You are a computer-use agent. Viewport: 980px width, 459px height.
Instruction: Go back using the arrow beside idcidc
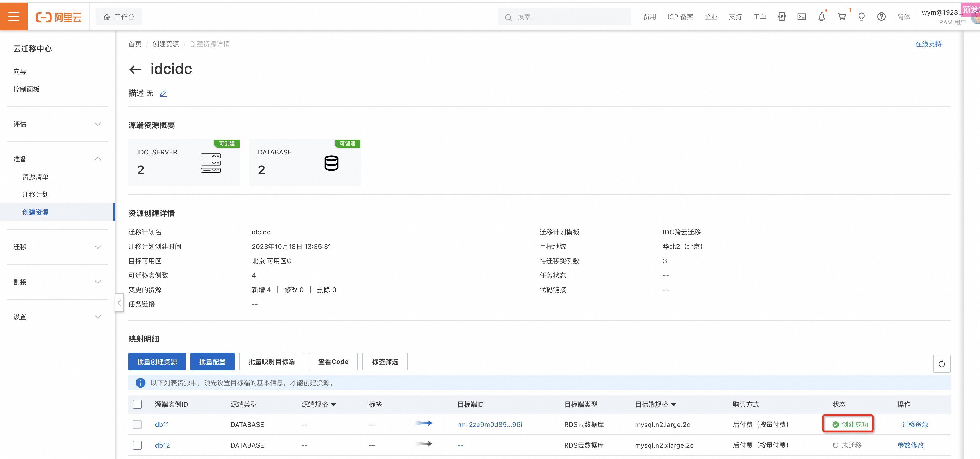(135, 69)
